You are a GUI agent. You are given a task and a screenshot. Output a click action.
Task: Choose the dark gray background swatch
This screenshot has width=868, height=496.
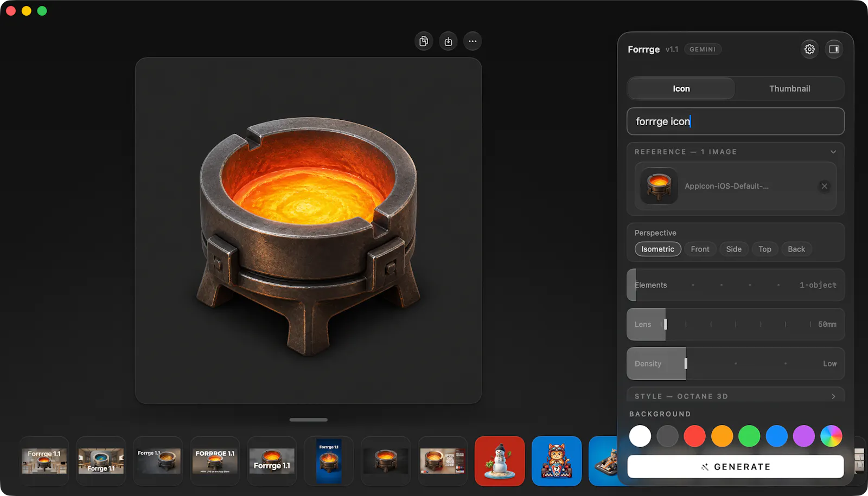tap(667, 436)
